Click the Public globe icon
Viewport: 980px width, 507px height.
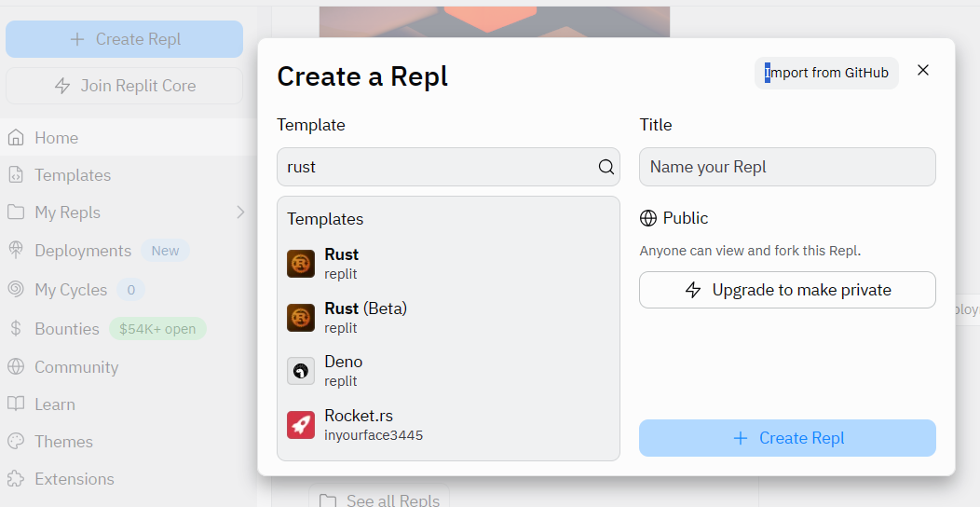click(x=648, y=218)
